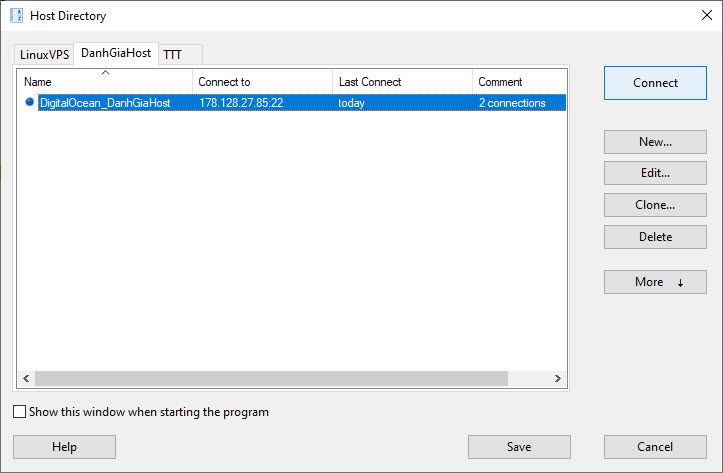Click the horizontal scrollbar right arrow

click(558, 379)
